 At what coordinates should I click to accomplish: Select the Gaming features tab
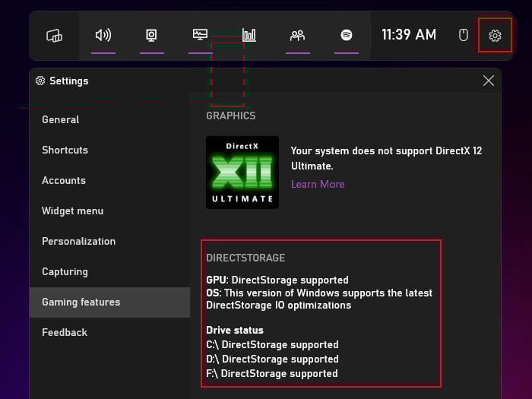pyautogui.click(x=110, y=302)
